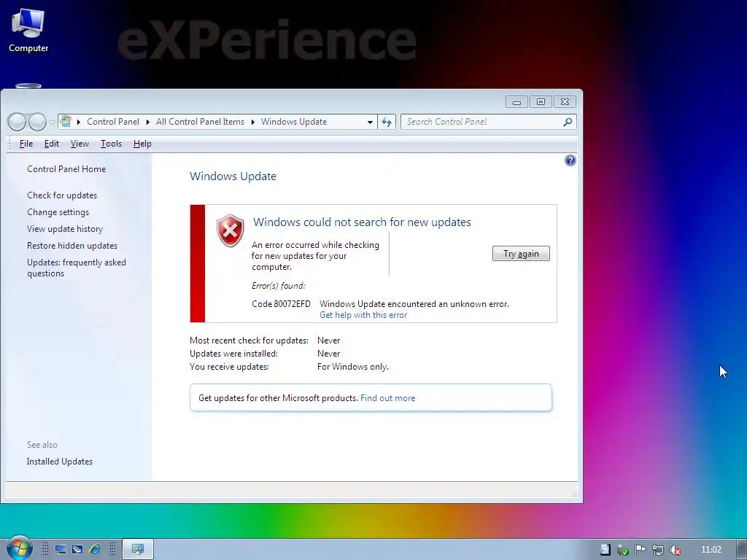The width and height of the screenshot is (747, 560).
Task: Open Updates frequently asked questions link
Action: [x=76, y=268]
